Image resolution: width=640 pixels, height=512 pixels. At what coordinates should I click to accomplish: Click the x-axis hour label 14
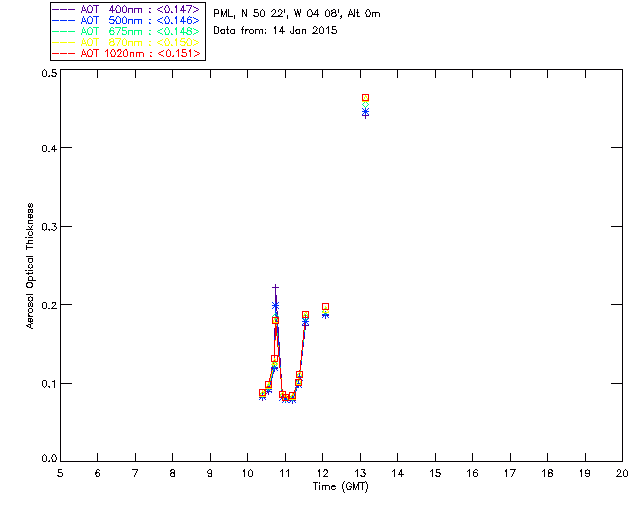(398, 473)
